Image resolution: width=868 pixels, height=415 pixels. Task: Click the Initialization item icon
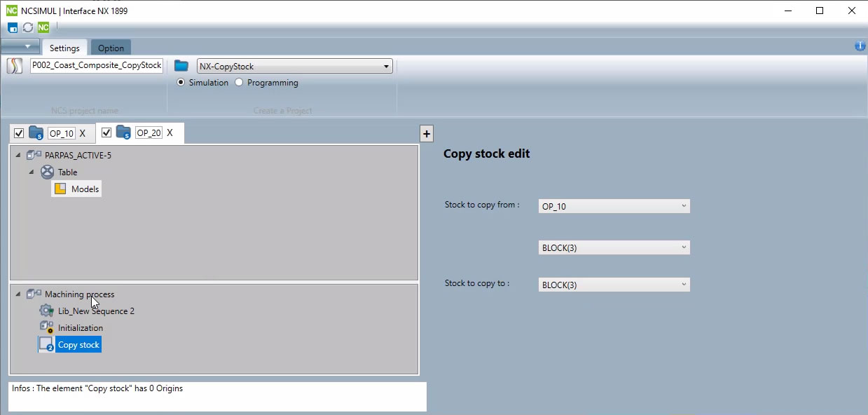coord(46,327)
